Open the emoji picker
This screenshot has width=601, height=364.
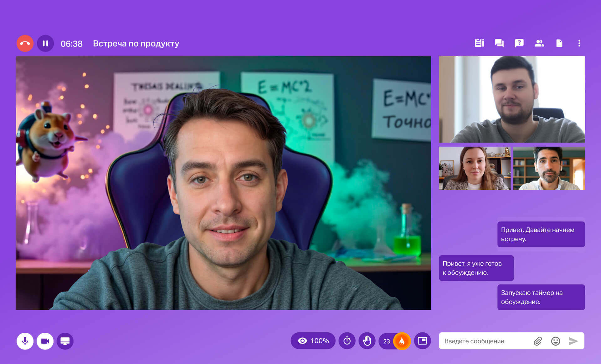pos(556,341)
